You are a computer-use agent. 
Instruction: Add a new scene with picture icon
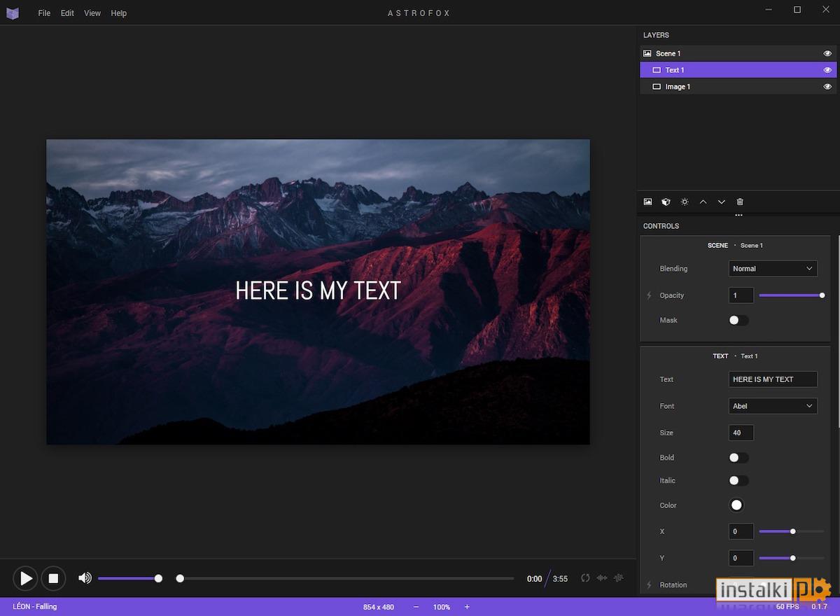click(647, 202)
